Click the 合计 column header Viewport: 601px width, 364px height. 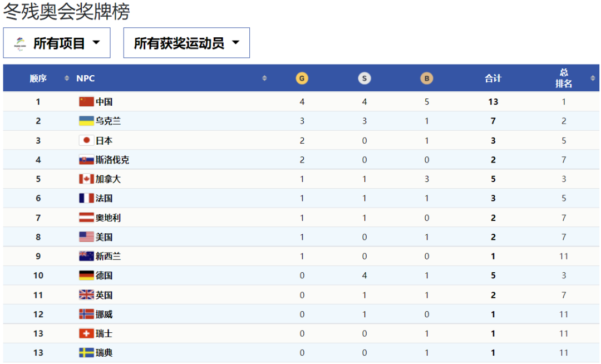pyautogui.click(x=493, y=78)
